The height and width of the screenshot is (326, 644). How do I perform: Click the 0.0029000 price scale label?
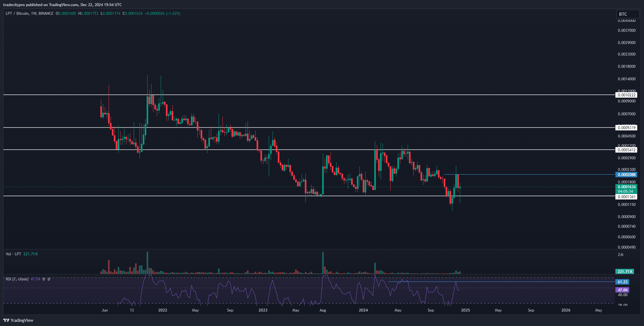pyautogui.click(x=627, y=43)
